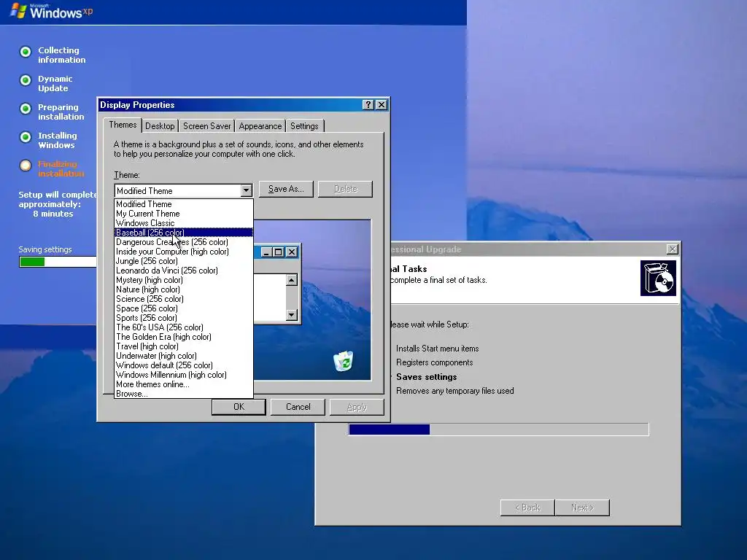Image resolution: width=747 pixels, height=560 pixels.
Task: Click the green Saving settings progress bar
Action: pyautogui.click(x=58, y=262)
